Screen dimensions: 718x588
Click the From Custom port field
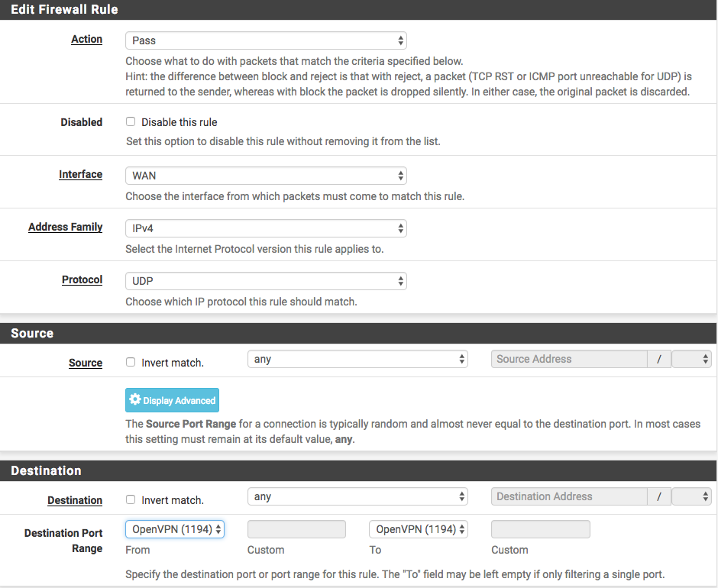296,529
